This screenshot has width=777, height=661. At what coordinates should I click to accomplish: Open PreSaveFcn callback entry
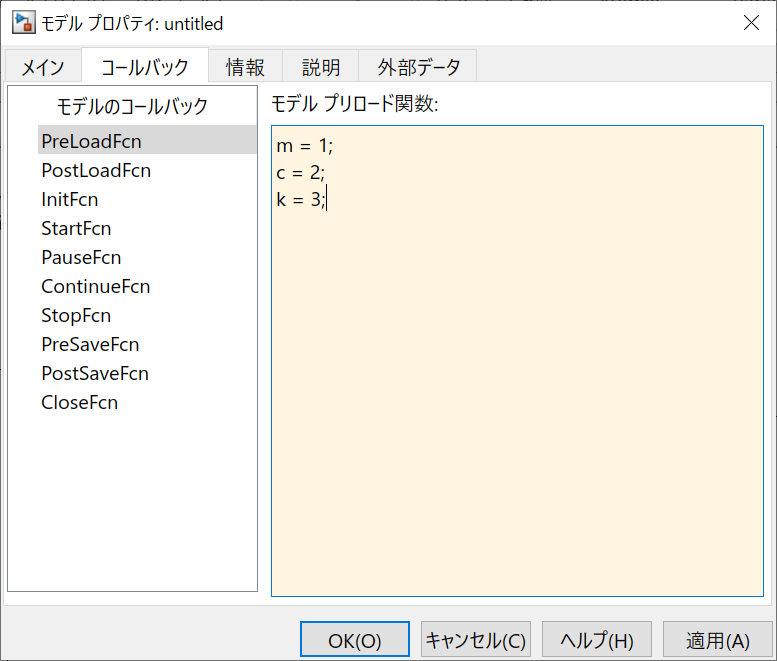90,344
